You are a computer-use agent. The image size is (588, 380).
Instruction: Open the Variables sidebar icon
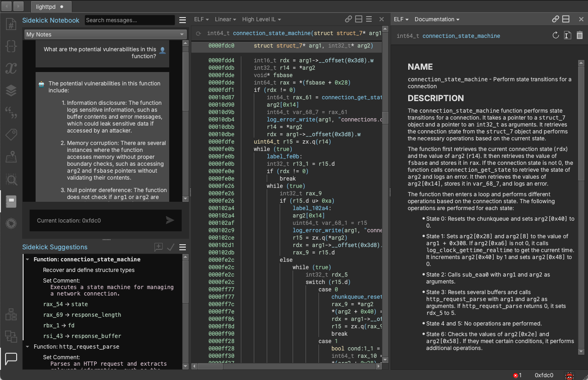[11, 68]
